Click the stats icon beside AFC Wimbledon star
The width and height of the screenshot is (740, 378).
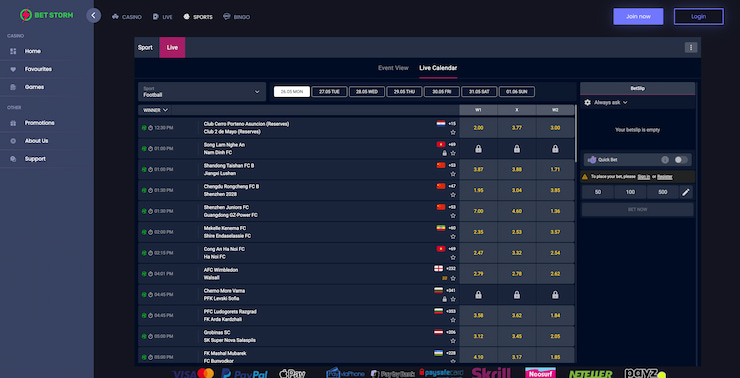(x=445, y=278)
